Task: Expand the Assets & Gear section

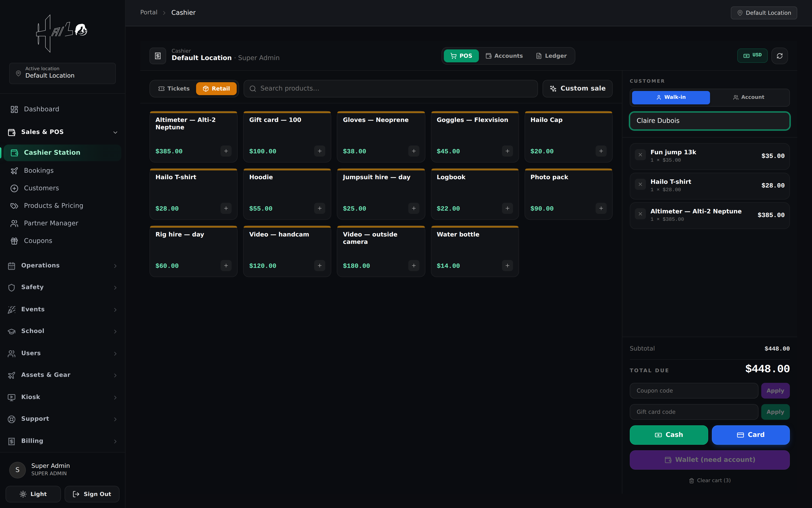Action: point(63,375)
